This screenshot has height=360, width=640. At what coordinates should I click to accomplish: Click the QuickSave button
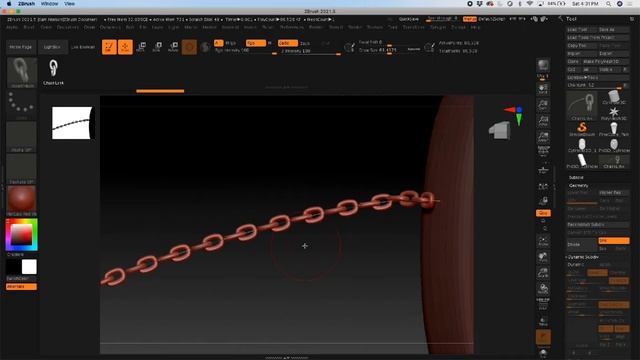click(409, 19)
